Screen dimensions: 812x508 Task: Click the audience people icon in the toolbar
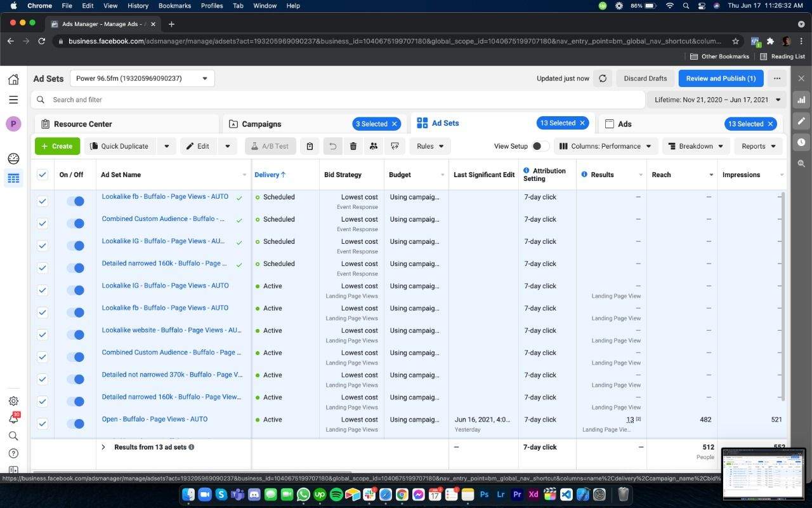[374, 146]
